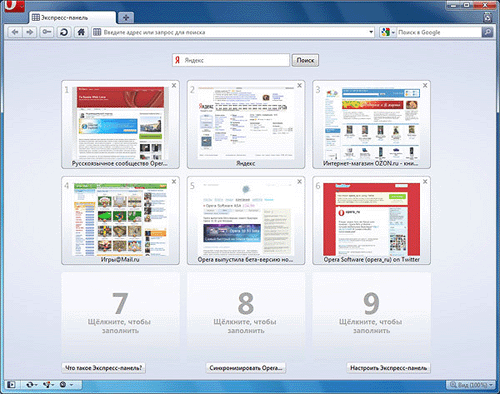Image resolution: width=500 pixels, height=394 pixels.
Task: Click in the Яндекс search input field
Action: point(231,60)
